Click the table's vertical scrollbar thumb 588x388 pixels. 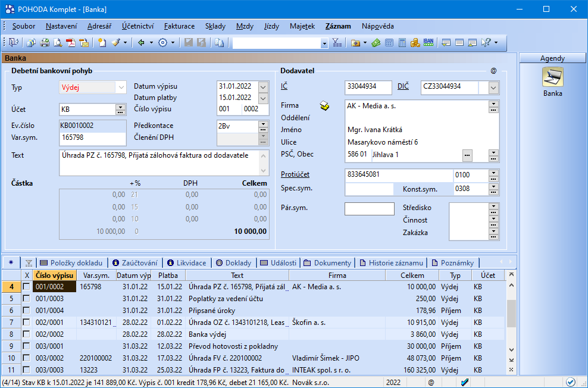pyautogui.click(x=511, y=314)
